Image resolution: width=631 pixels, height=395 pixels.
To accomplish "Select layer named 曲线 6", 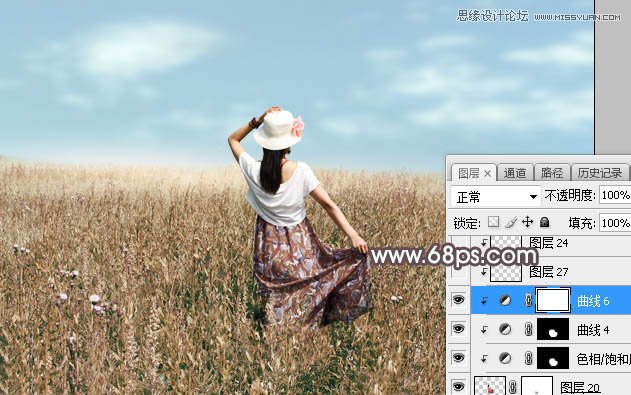I will [593, 301].
